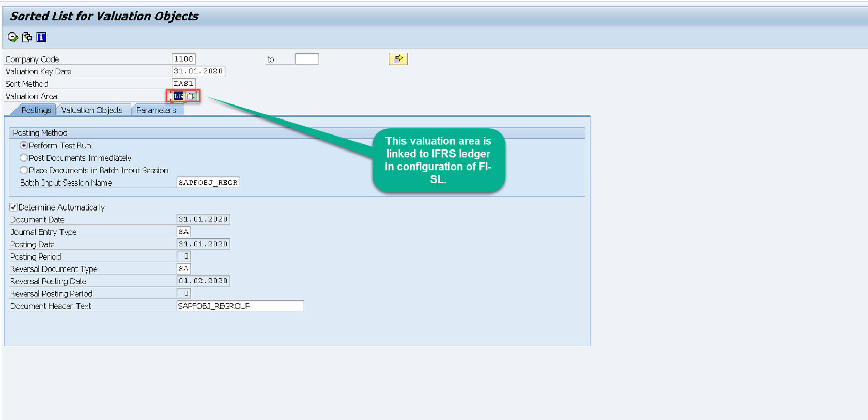Click the Batch Input Session Name field
The width and height of the screenshot is (868, 420).
point(208,183)
